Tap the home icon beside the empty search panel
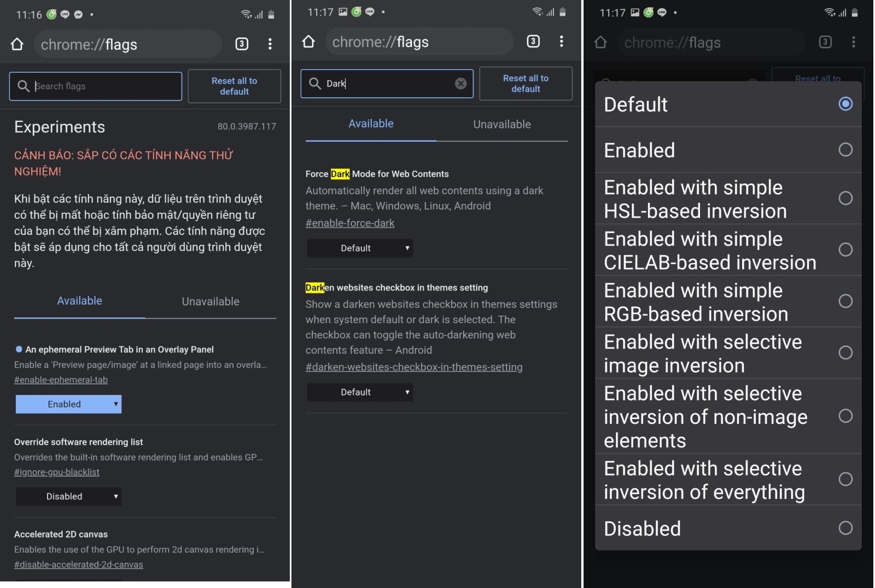 pyautogui.click(x=17, y=44)
